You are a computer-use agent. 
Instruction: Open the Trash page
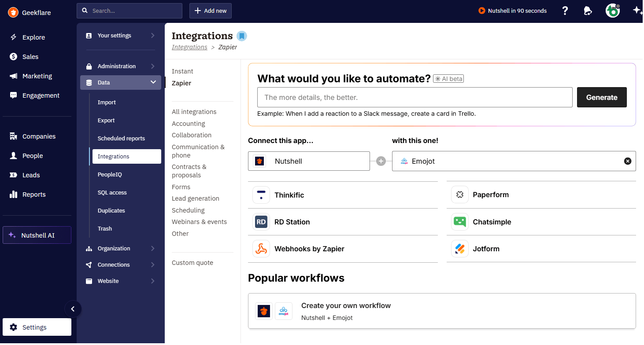pyautogui.click(x=105, y=228)
